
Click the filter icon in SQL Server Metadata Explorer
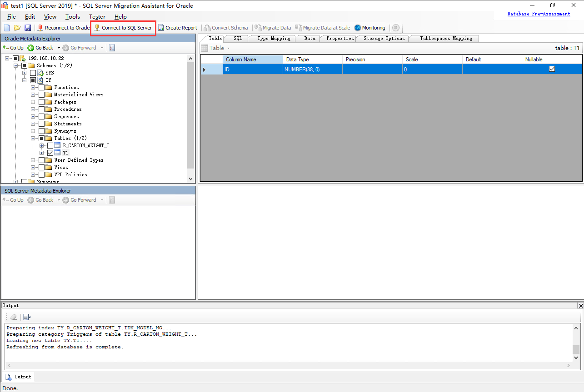click(112, 200)
